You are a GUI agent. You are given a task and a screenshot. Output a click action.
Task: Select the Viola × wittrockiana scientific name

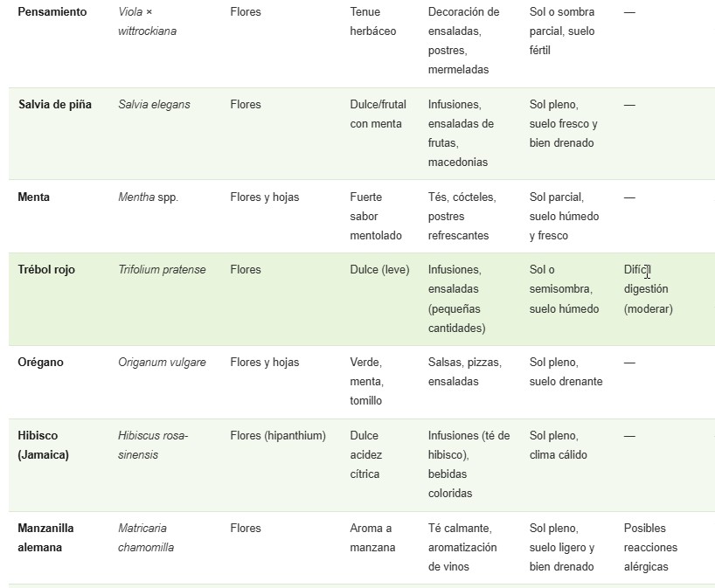click(x=147, y=22)
